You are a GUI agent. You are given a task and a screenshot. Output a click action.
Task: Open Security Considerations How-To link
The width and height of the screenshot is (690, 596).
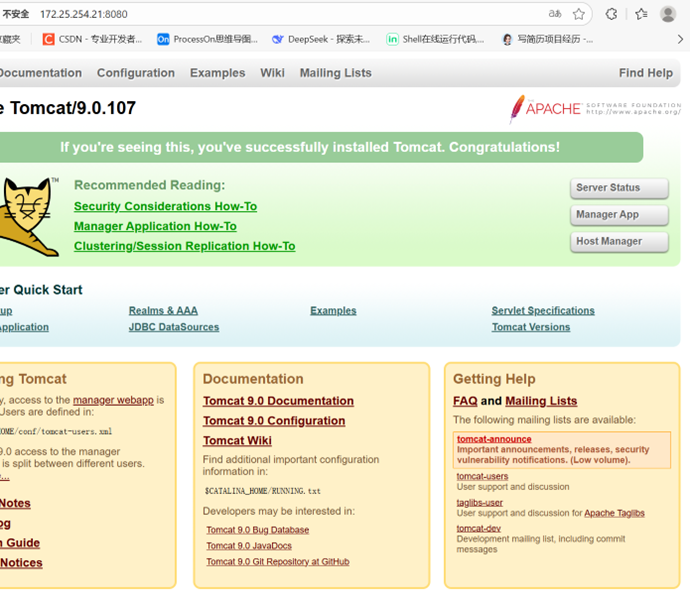(165, 206)
